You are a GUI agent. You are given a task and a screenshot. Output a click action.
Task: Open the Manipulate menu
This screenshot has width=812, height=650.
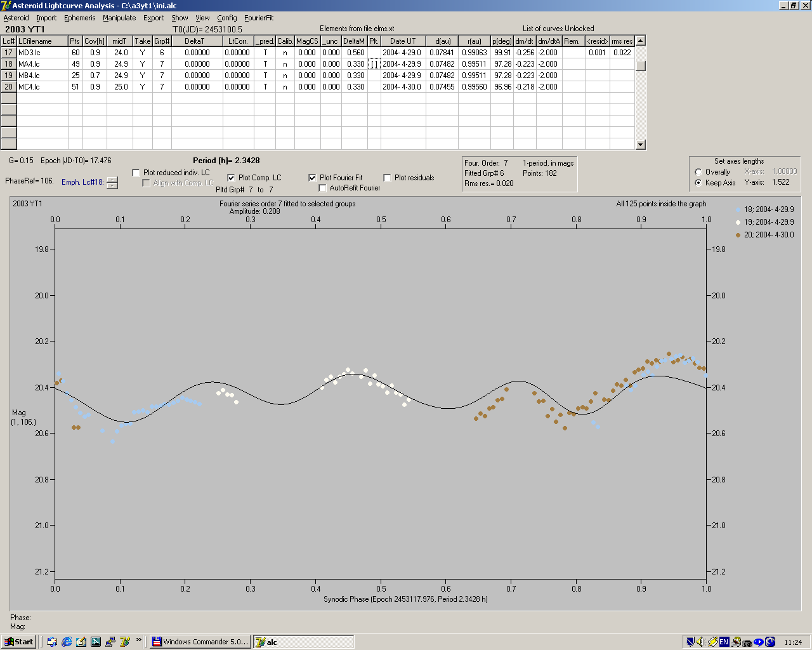tap(119, 18)
